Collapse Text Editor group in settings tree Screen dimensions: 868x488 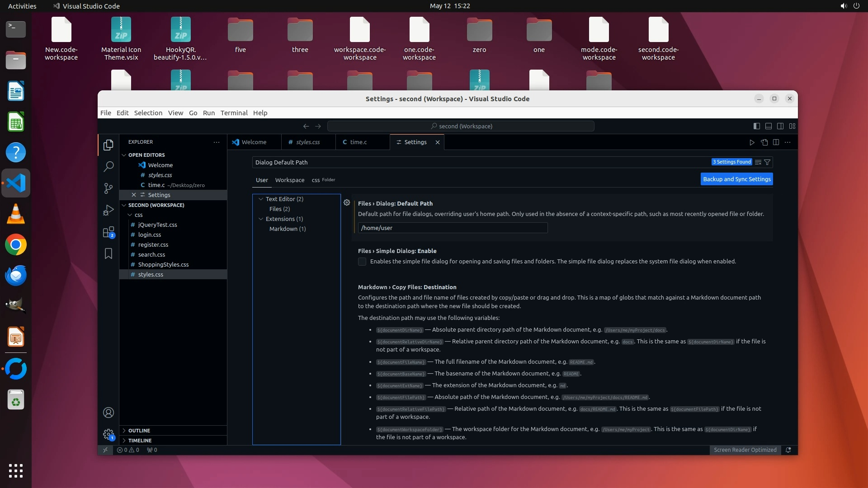[261, 199]
